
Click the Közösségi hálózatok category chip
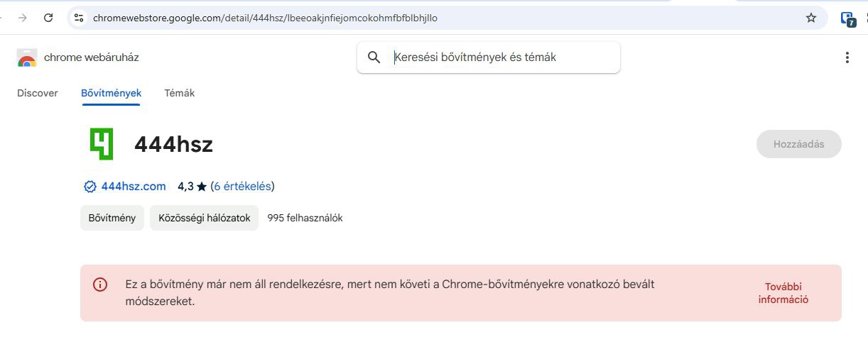pyautogui.click(x=204, y=218)
